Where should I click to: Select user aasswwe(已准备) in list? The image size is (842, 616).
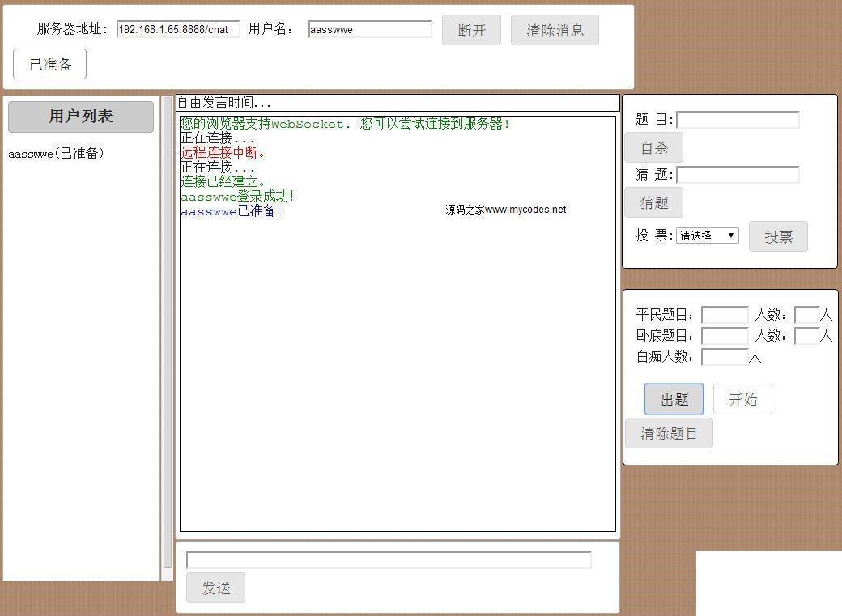56,154
